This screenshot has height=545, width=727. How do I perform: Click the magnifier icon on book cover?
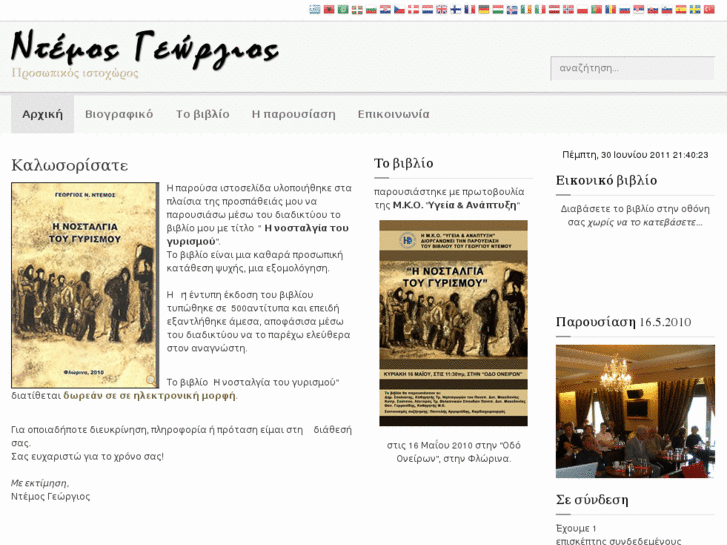coord(151,380)
